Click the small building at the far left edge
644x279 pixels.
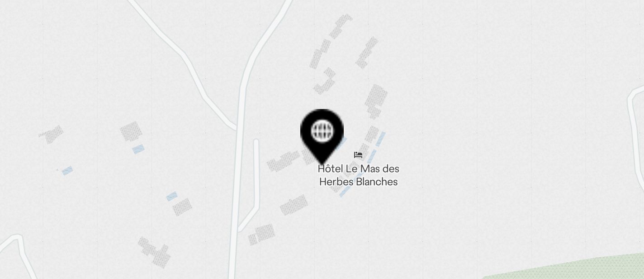coord(51,135)
